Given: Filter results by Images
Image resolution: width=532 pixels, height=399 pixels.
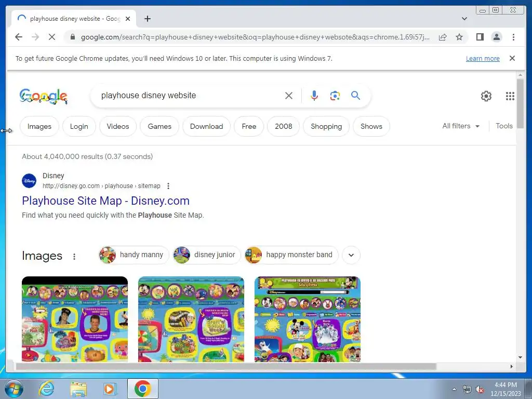Looking at the screenshot, I should tap(39, 126).
